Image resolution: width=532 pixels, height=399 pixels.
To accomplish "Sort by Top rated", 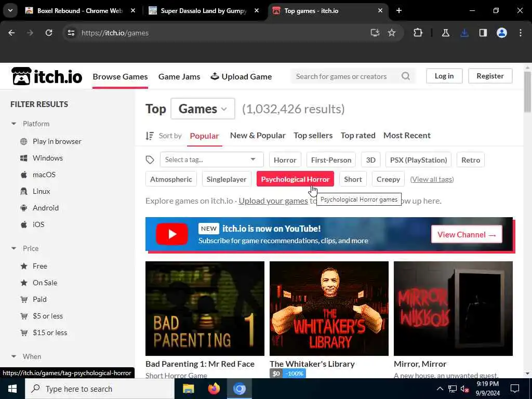I will tap(358, 136).
